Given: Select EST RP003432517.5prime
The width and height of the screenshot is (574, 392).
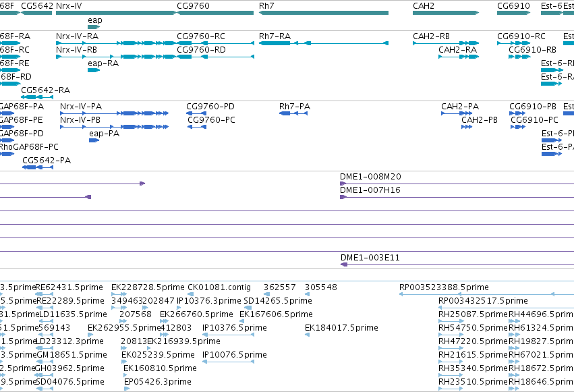Looking at the screenshot, I should 507,308.
